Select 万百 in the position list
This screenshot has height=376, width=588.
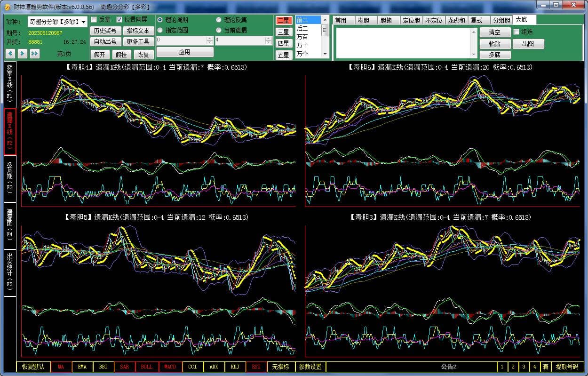pos(302,37)
